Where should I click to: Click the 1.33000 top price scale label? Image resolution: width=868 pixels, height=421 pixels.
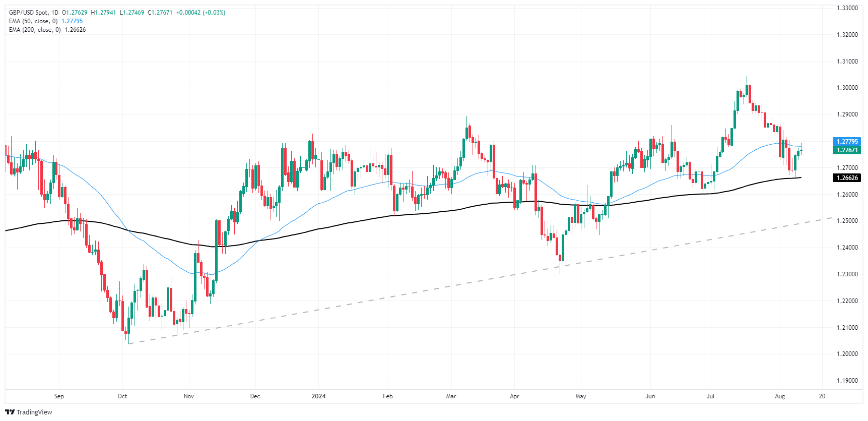click(847, 8)
